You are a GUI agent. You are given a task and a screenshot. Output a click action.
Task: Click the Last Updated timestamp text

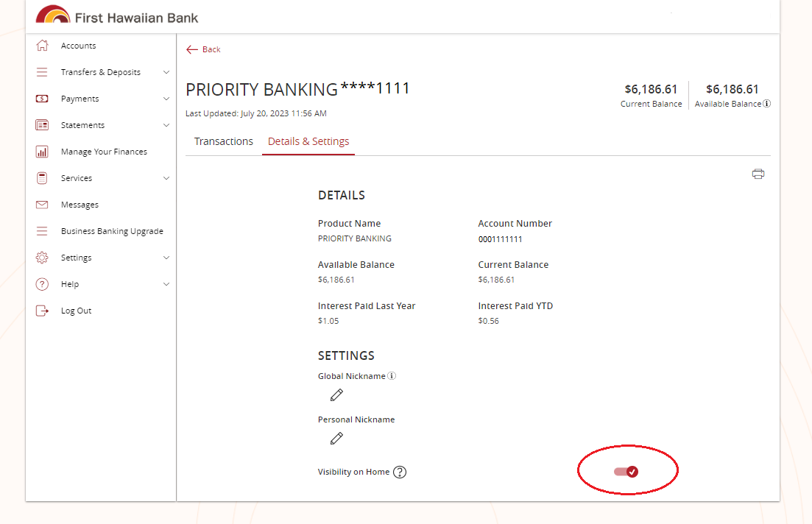(256, 113)
